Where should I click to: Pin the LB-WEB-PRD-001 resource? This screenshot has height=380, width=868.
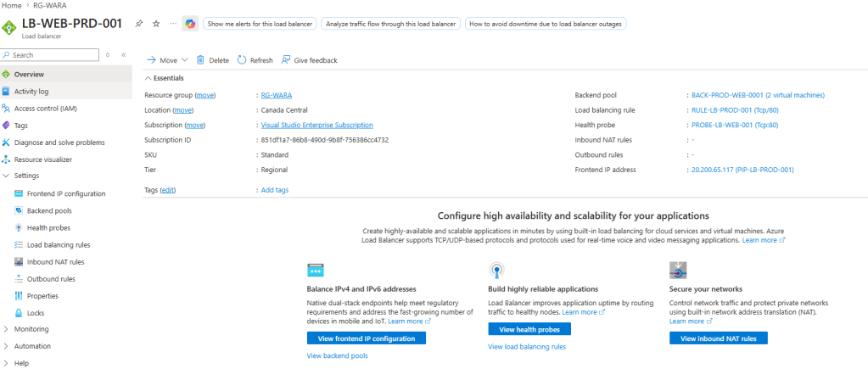139,24
